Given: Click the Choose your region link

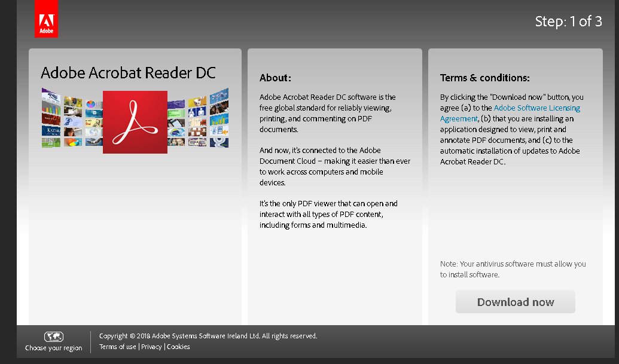Looking at the screenshot, I should tap(54, 348).
